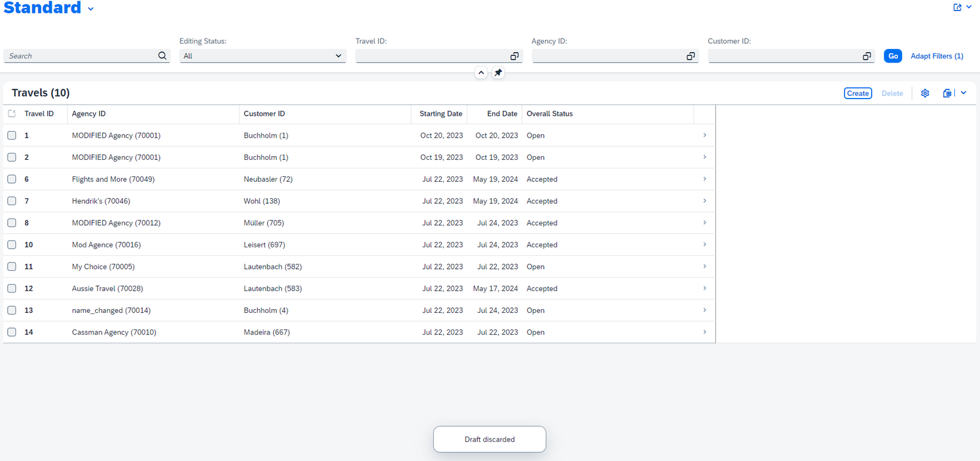The width and height of the screenshot is (980, 461).
Task: Click the Go button
Action: click(x=893, y=56)
